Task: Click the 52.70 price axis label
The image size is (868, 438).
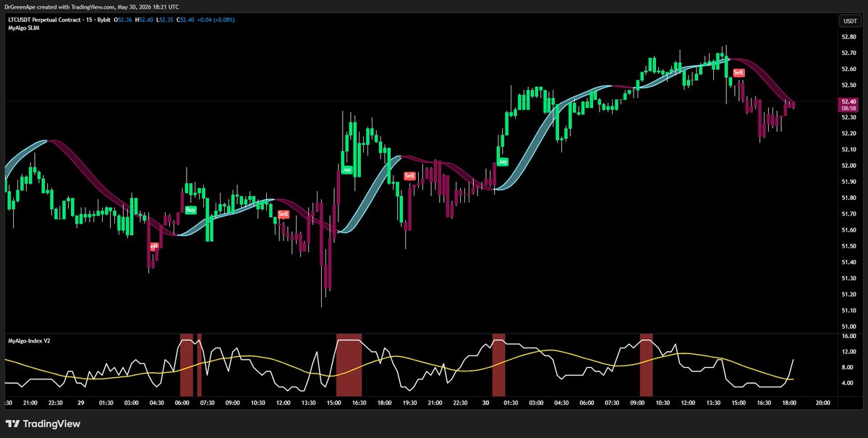Action: click(x=849, y=54)
